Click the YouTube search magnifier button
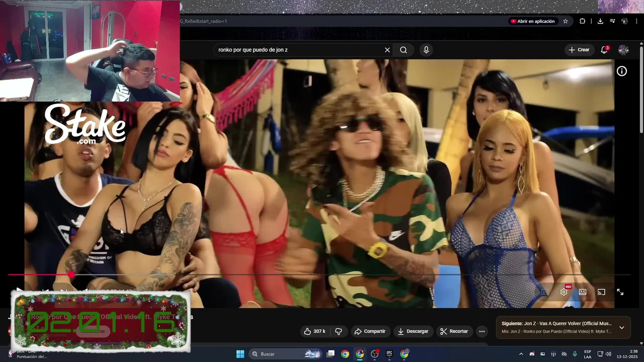The image size is (644, 362). [404, 50]
